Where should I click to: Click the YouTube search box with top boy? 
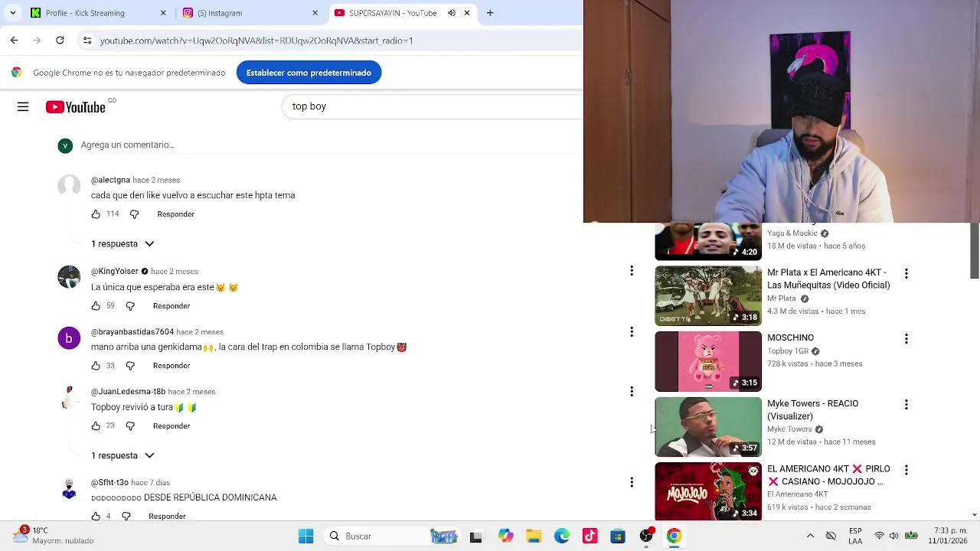[433, 106]
